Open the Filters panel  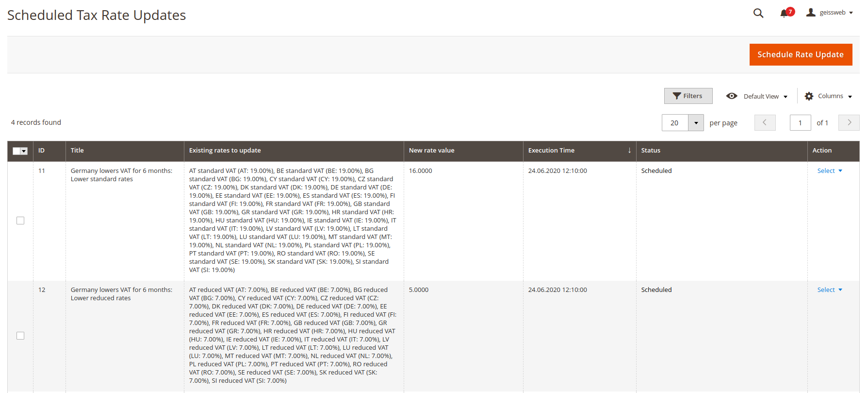click(688, 96)
